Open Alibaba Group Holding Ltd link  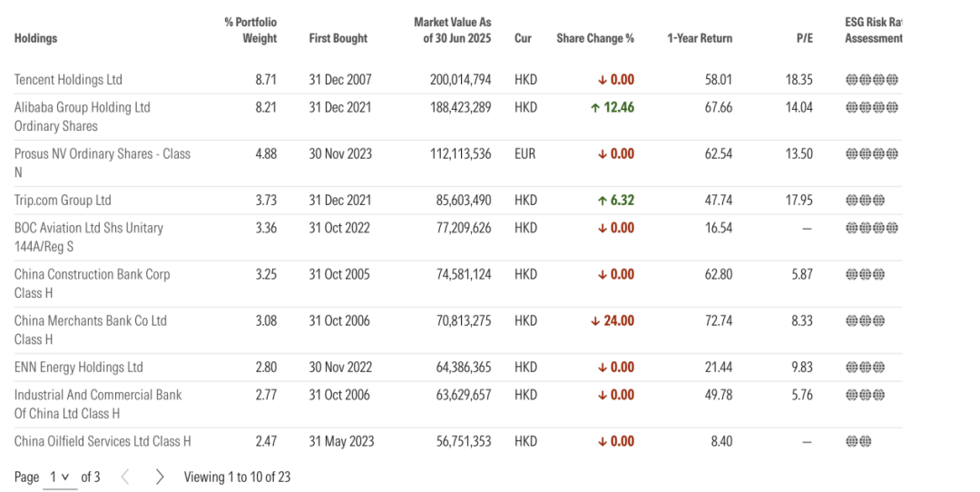click(x=82, y=107)
